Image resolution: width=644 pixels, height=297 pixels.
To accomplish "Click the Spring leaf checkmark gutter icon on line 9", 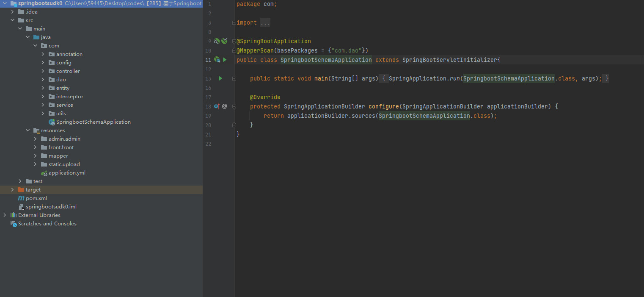I will 224,41.
